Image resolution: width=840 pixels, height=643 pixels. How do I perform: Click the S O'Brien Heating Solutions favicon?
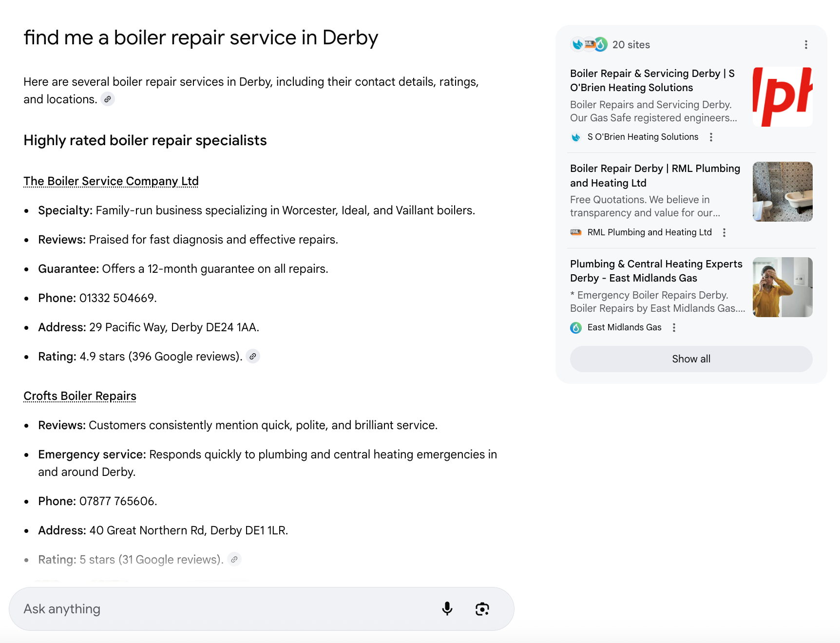click(576, 137)
